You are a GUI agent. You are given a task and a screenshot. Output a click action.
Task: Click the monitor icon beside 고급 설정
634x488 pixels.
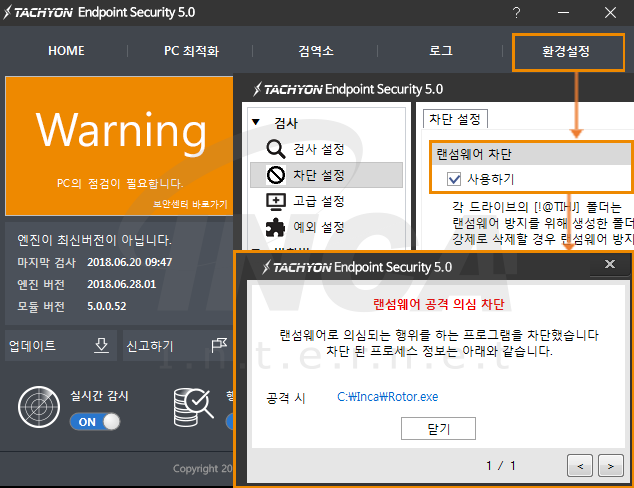click(x=276, y=202)
